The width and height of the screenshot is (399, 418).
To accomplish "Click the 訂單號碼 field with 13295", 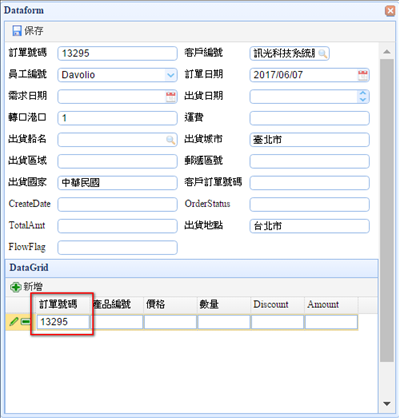I will 117,53.
